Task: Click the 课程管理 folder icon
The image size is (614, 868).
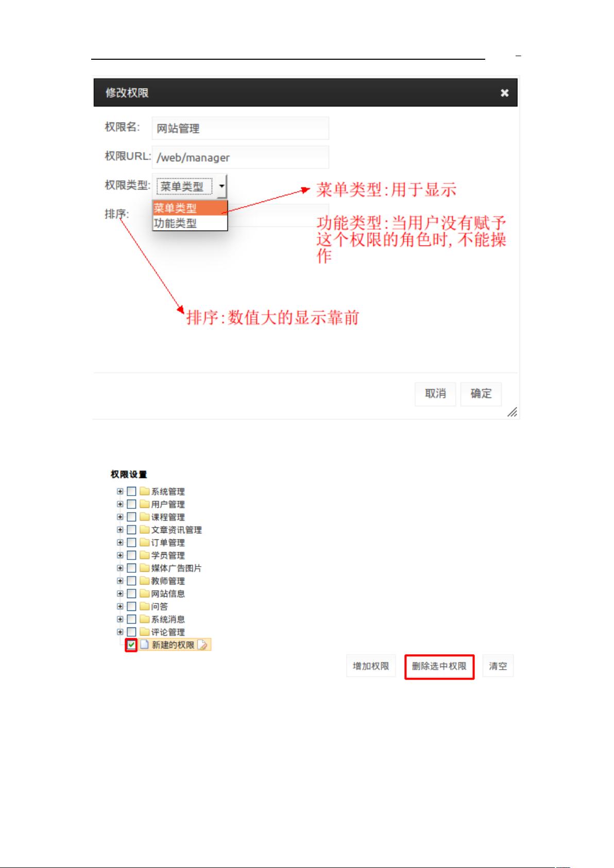Action: [x=145, y=517]
